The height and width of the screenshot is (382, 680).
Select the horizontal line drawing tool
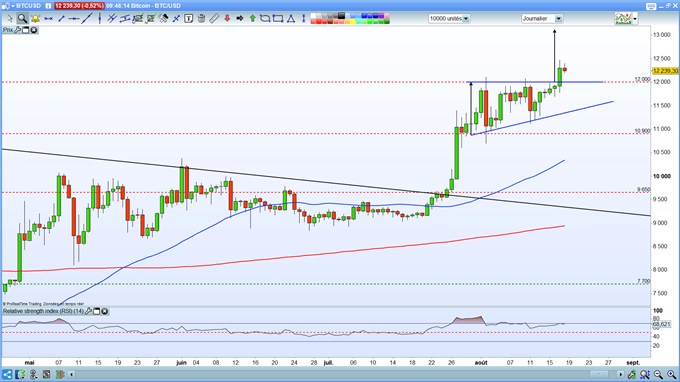[x=49, y=19]
